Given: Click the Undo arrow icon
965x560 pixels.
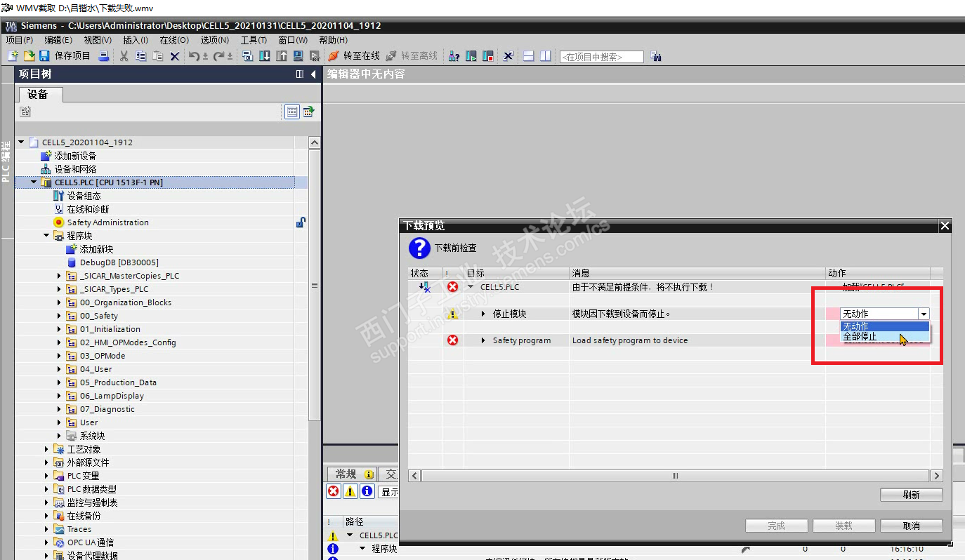Looking at the screenshot, I should click(195, 56).
